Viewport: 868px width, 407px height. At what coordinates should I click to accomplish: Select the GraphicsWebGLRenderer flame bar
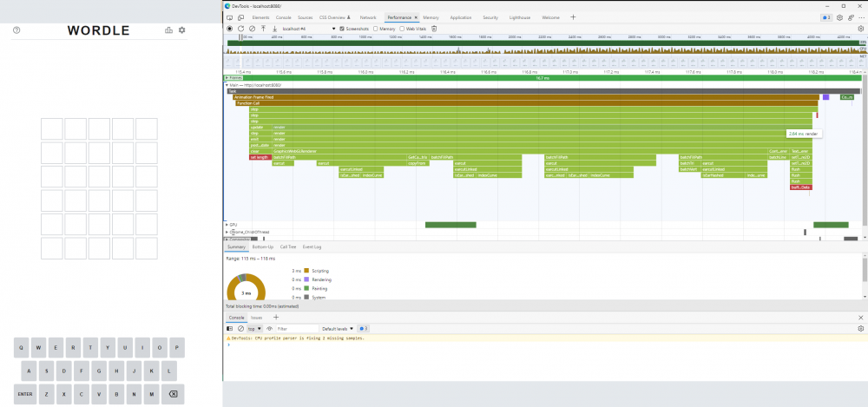(519, 151)
